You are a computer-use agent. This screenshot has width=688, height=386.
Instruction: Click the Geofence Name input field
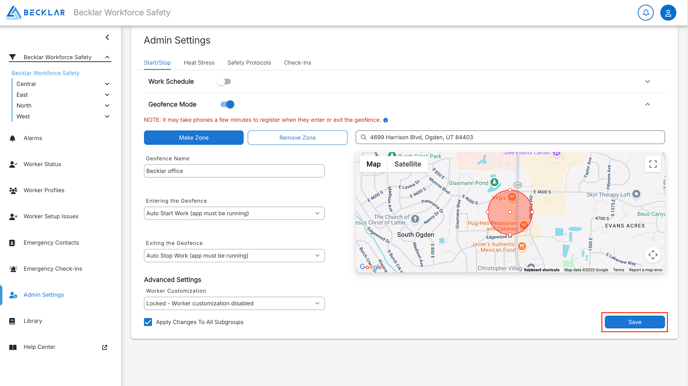coord(234,171)
